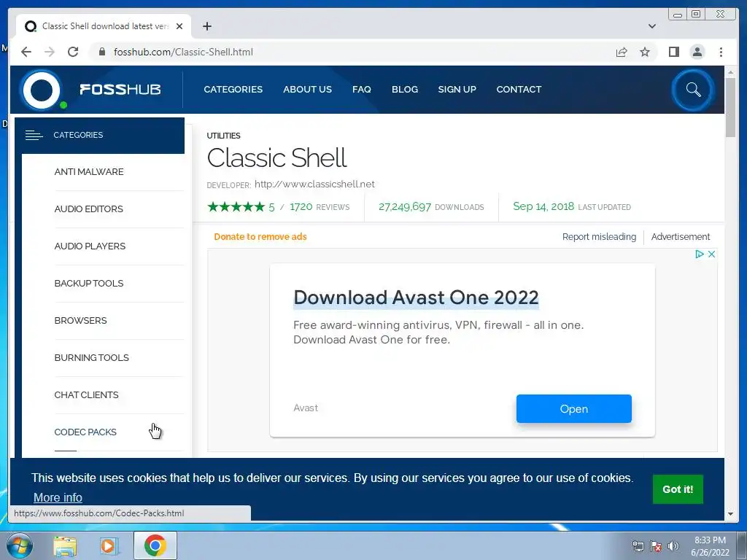The width and height of the screenshot is (747, 560).
Task: Click the UTILITIES category label
Action: (223, 136)
